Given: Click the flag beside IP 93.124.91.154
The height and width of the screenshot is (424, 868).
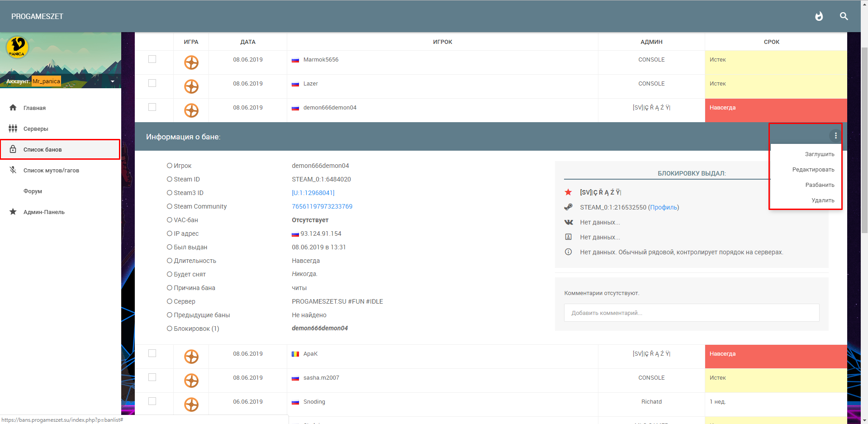Looking at the screenshot, I should pos(295,234).
